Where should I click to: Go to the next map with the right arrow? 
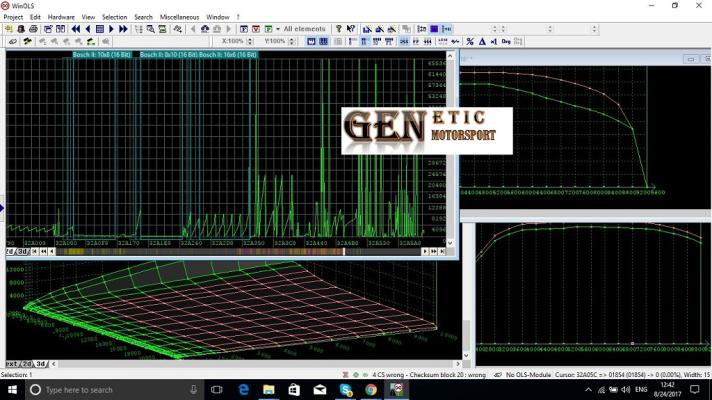pyautogui.click(x=111, y=29)
